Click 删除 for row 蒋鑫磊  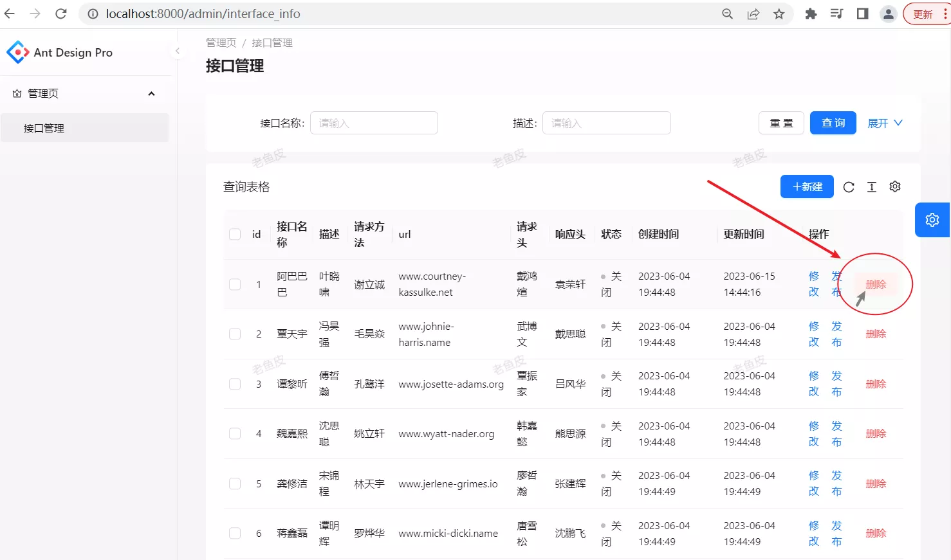click(x=876, y=533)
